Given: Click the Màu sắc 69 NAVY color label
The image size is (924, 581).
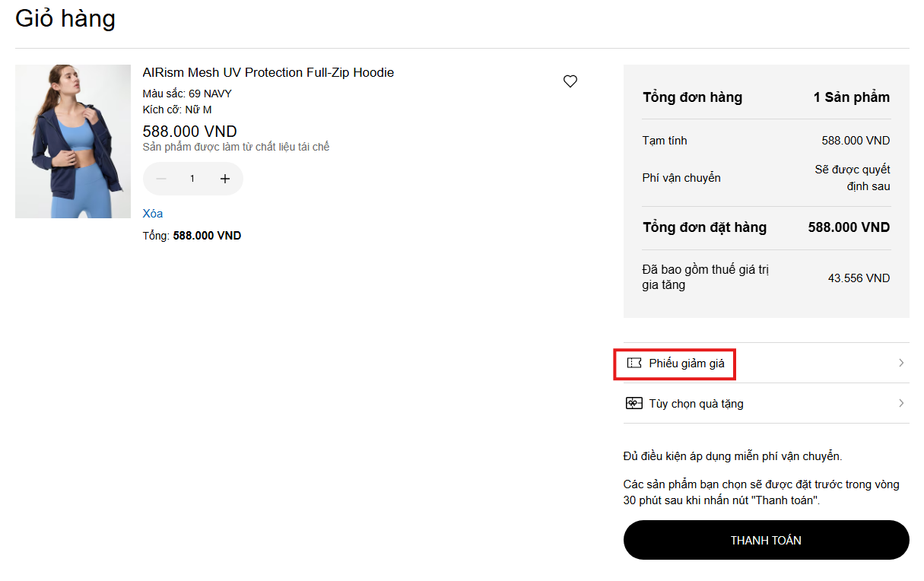Looking at the screenshot, I should click(187, 94).
